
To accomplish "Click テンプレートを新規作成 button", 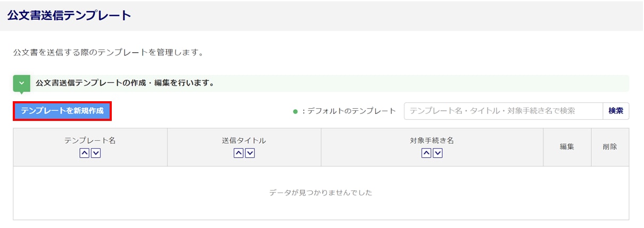I will (62, 111).
